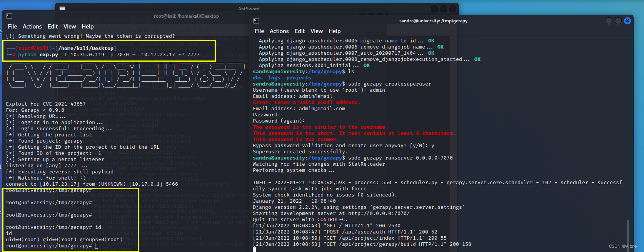Click 'listening on [any] 7777' line

(x=47, y=166)
